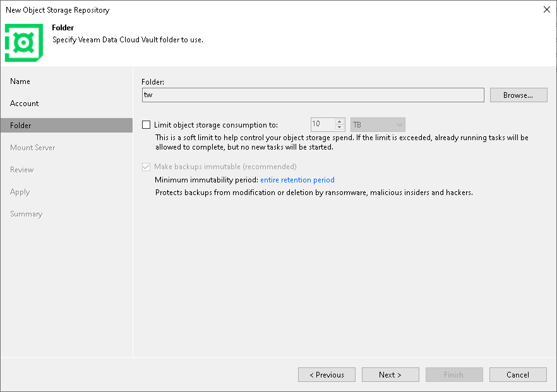Click 'Minimum immutability period:' text
The image size is (557, 392).
(207, 180)
